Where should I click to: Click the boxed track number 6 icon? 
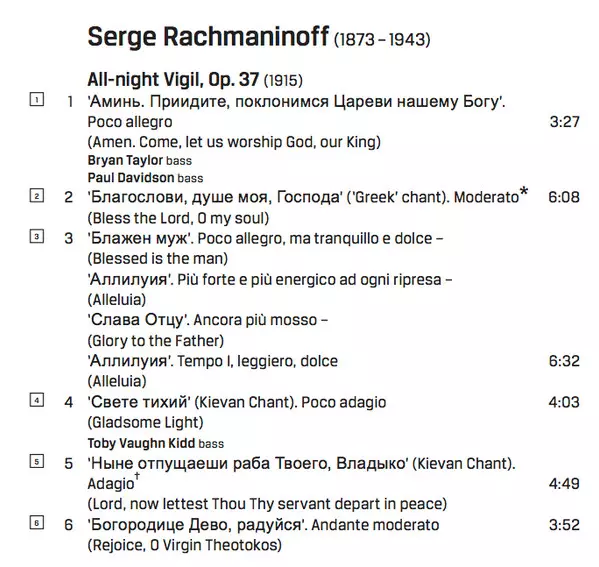point(37,523)
